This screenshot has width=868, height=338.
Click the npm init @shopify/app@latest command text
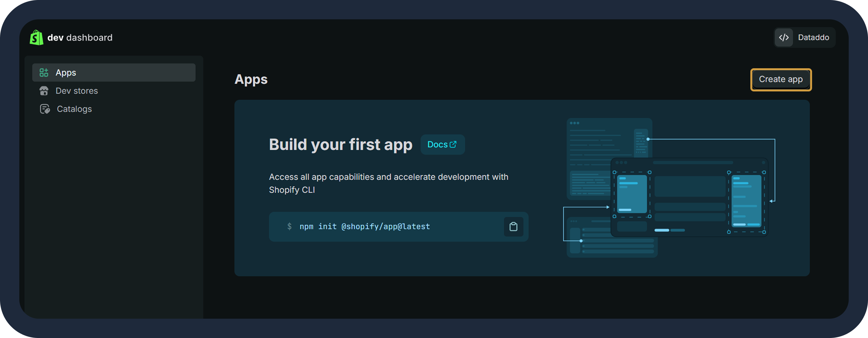365,227
